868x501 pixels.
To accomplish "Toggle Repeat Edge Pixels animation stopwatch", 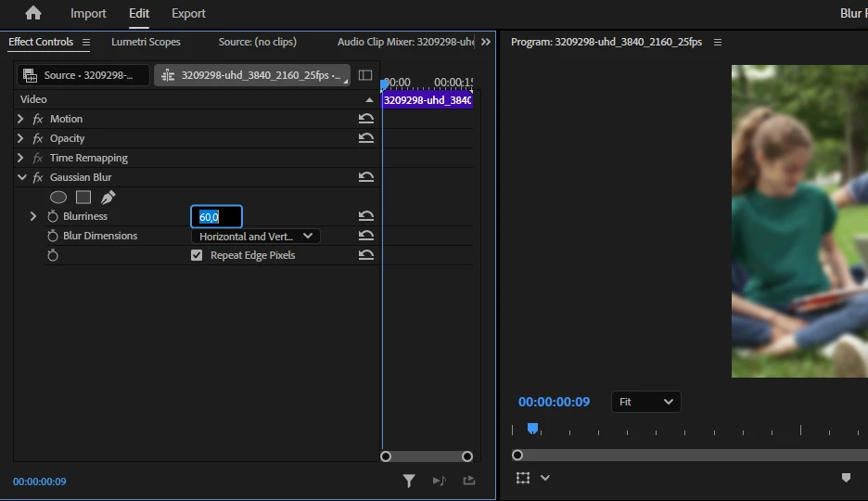I will click(x=53, y=255).
